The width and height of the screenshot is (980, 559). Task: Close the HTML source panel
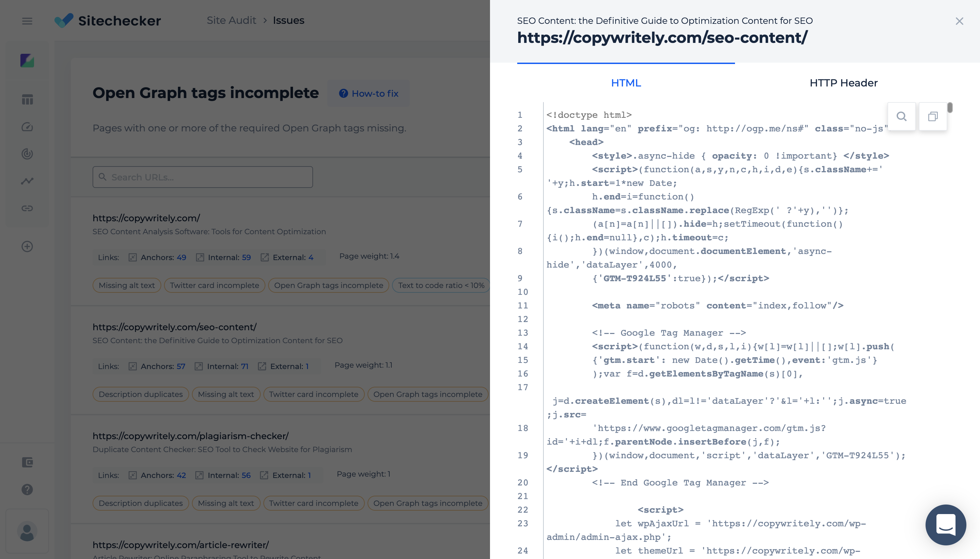959,21
